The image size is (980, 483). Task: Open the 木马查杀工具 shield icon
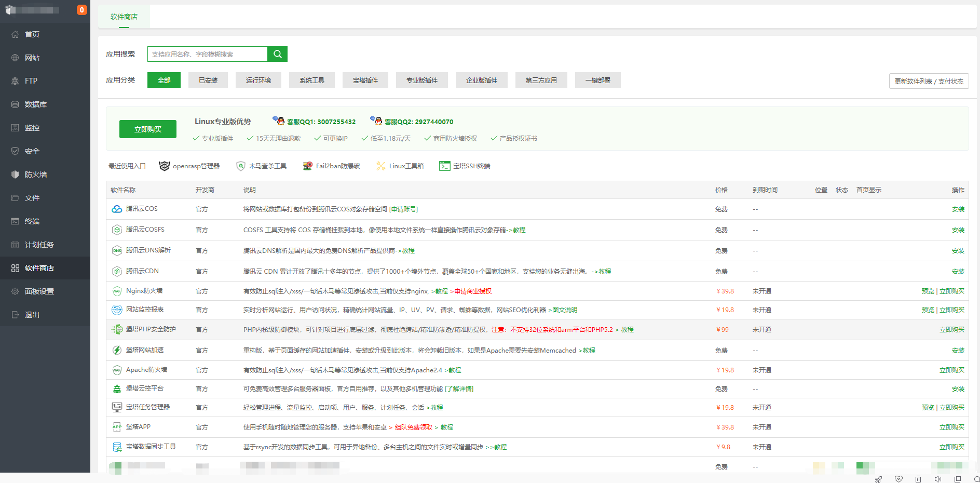click(x=241, y=166)
